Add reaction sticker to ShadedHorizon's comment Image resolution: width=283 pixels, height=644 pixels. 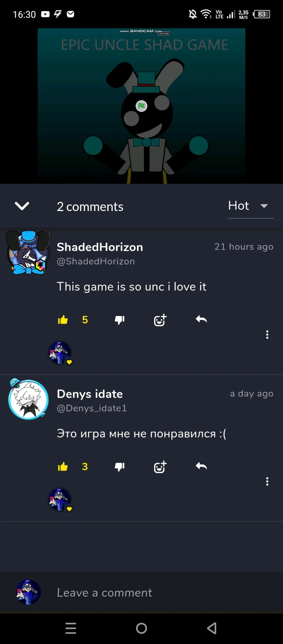click(160, 320)
